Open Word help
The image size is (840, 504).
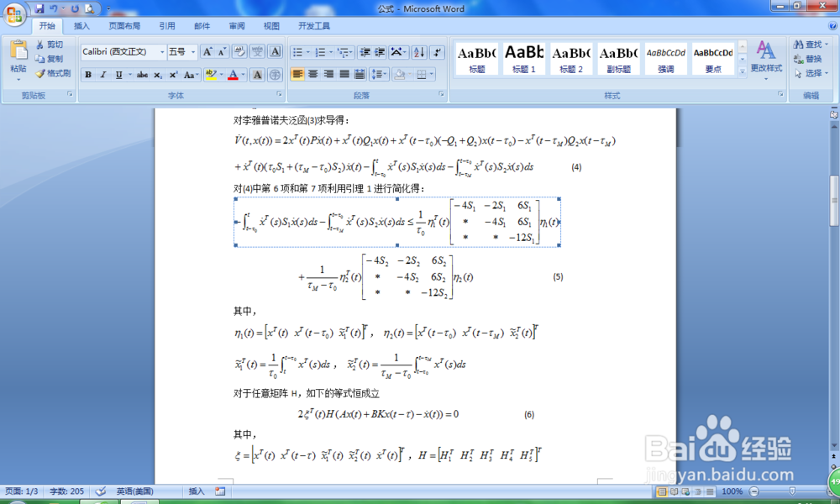[x=832, y=26]
